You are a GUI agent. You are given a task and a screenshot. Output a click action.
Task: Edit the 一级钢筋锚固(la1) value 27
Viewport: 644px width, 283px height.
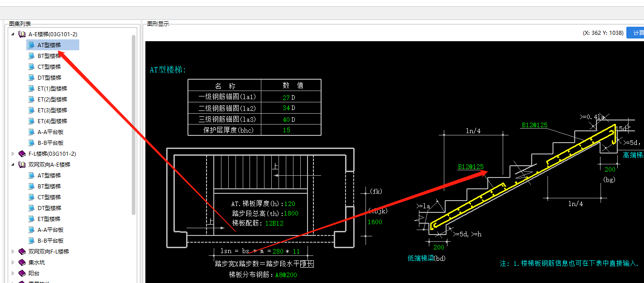coord(286,97)
